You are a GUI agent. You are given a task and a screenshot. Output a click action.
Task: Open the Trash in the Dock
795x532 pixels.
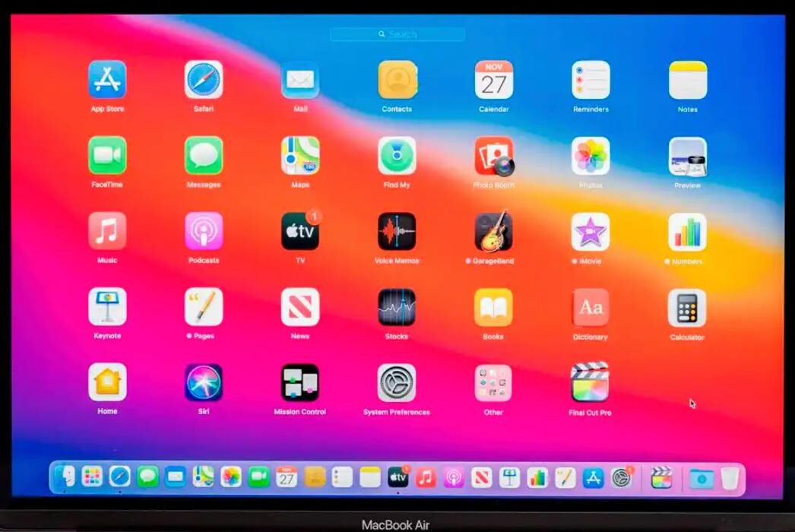pyautogui.click(x=730, y=478)
